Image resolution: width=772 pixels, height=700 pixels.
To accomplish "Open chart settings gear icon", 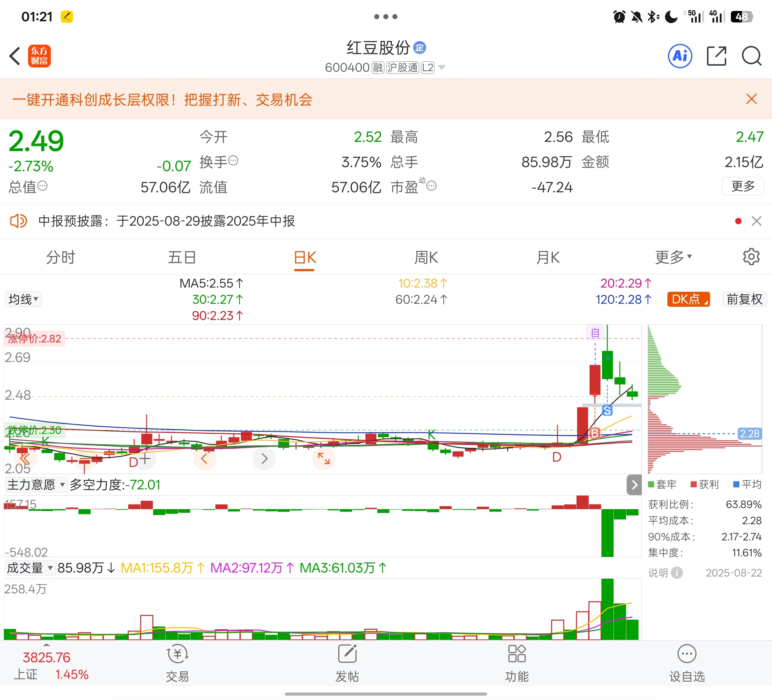I will point(751,257).
